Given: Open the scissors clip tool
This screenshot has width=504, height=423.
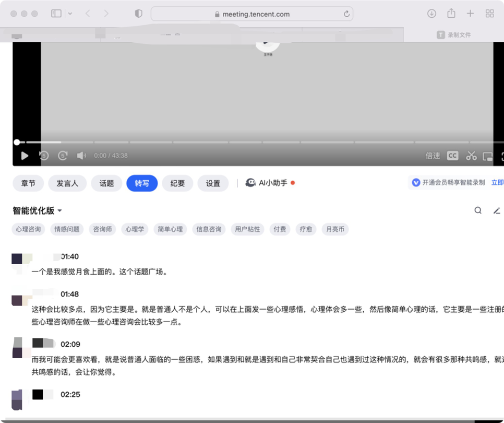Looking at the screenshot, I should click(x=471, y=156).
